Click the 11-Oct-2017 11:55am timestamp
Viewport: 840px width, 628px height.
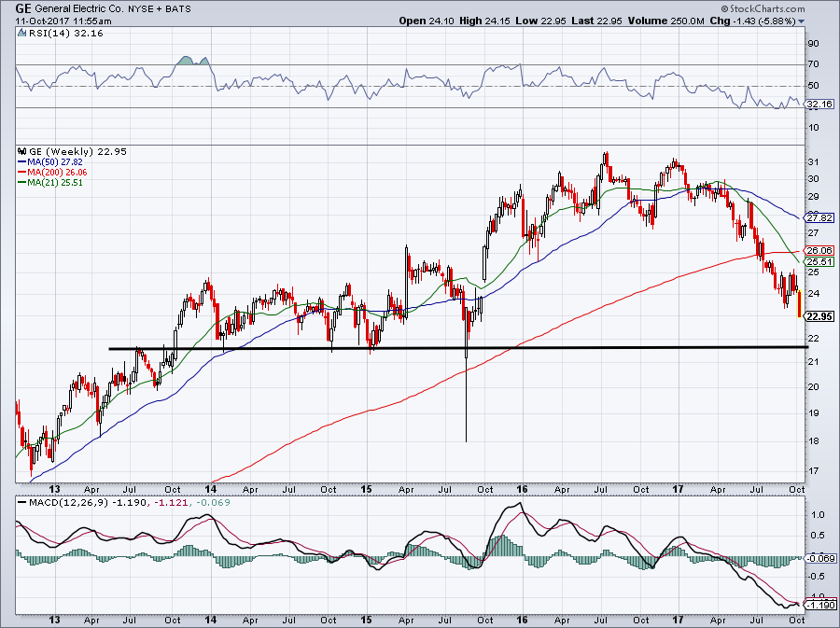pos(63,21)
